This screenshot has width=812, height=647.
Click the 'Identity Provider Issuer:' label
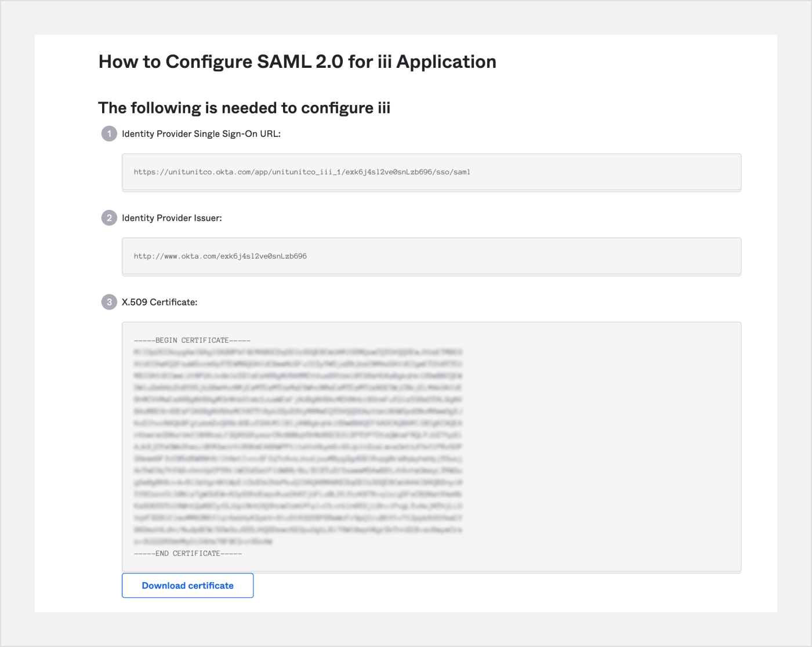(172, 218)
